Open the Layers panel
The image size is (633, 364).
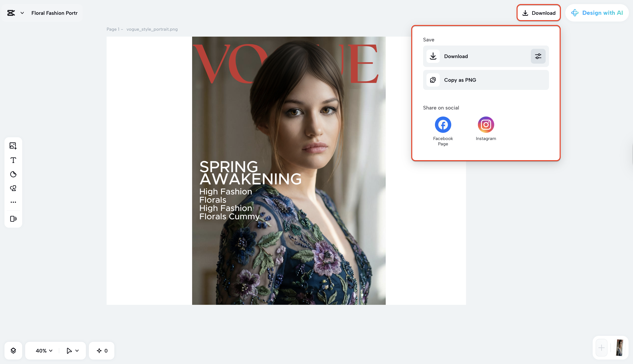pos(14,350)
